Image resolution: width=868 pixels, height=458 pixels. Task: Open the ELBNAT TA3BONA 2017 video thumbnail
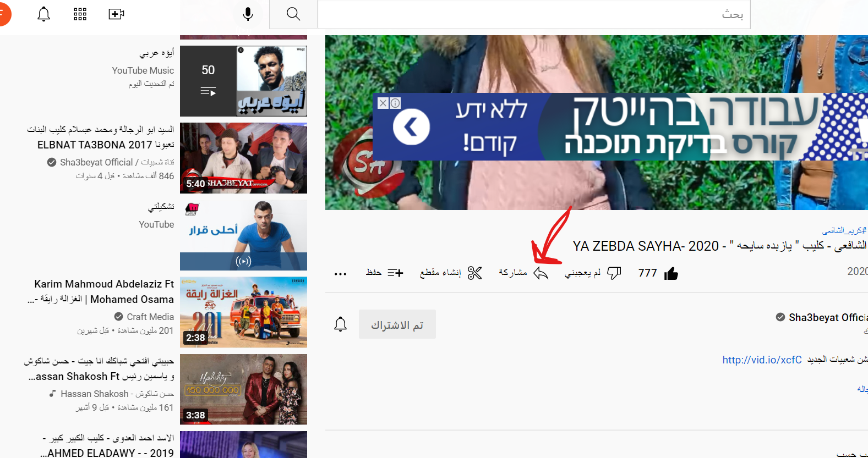coord(243,158)
